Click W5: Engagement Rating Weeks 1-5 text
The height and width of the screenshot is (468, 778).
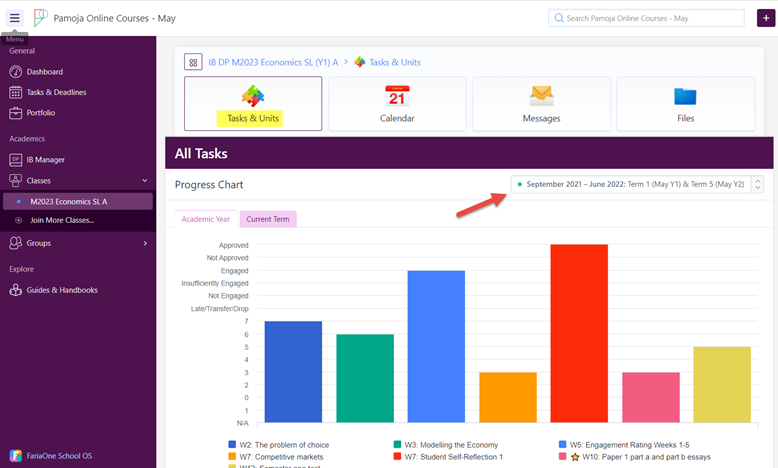tap(629, 445)
